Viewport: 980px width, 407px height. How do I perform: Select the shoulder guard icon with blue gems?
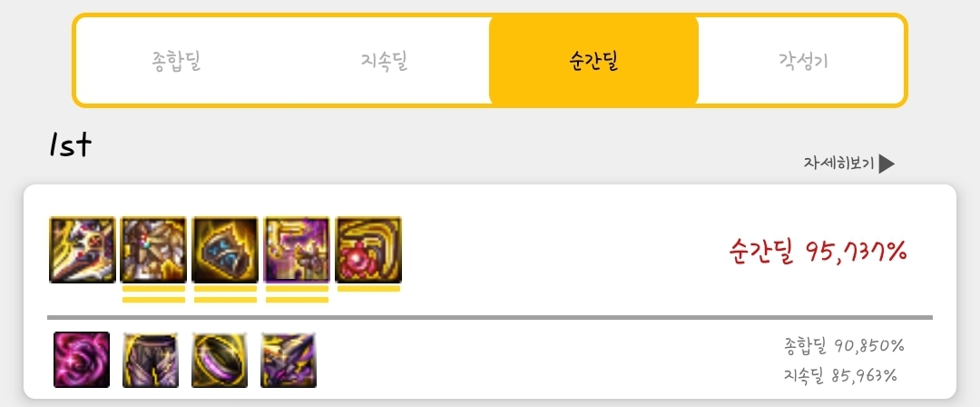tap(225, 250)
